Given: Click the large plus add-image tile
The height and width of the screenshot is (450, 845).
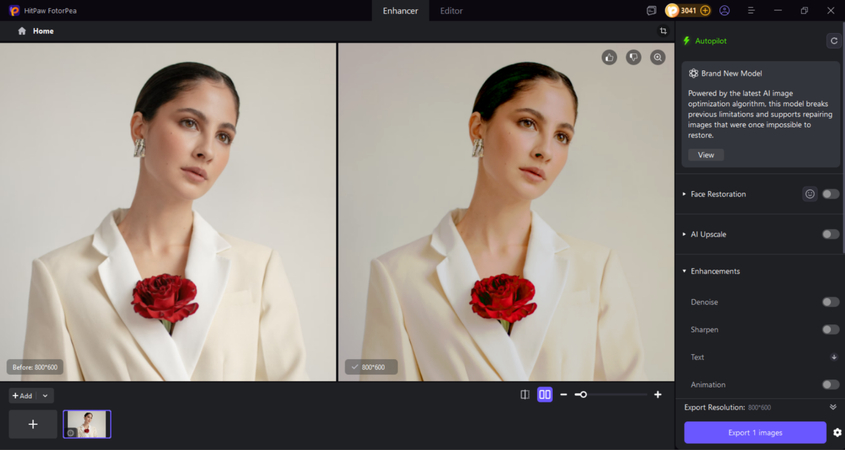Looking at the screenshot, I should point(33,424).
